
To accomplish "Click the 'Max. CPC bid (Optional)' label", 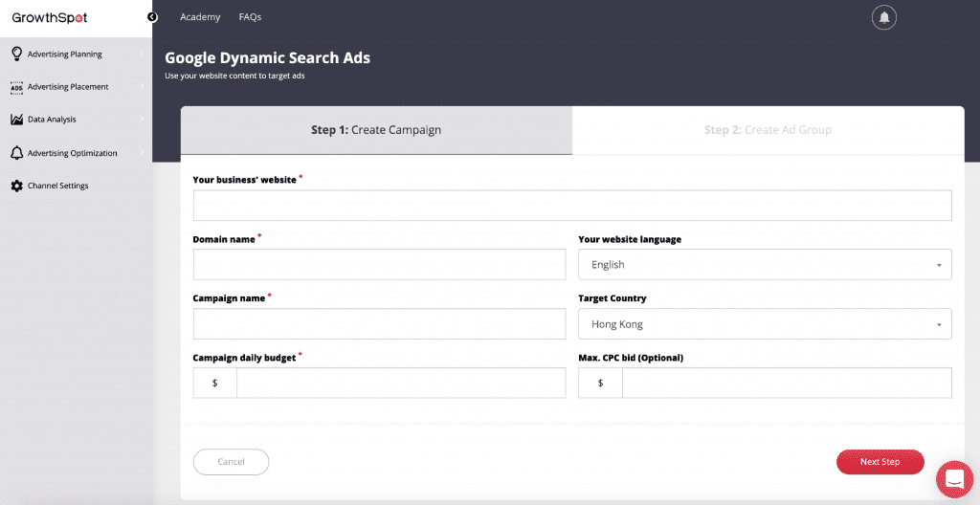I will [632, 358].
